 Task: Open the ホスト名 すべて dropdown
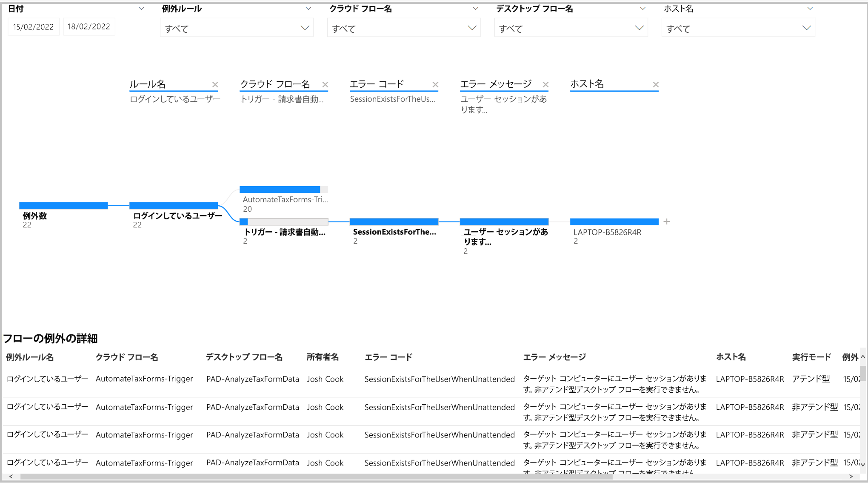[738, 28]
